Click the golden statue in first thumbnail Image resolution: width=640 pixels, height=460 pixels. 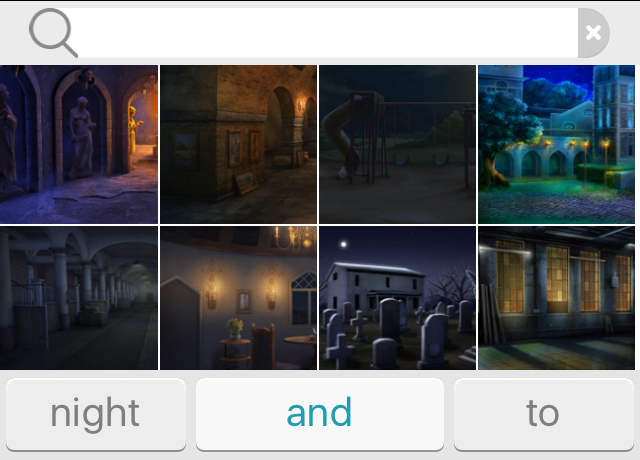[134, 137]
